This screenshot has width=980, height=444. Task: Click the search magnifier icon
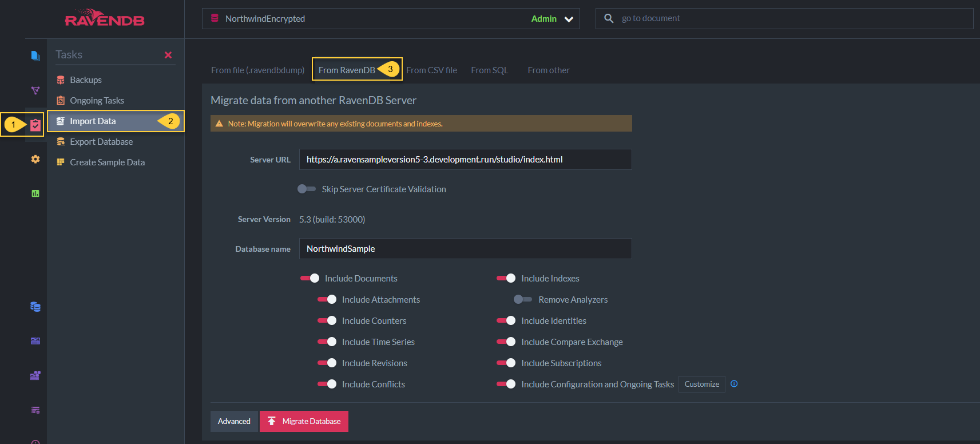coord(609,18)
